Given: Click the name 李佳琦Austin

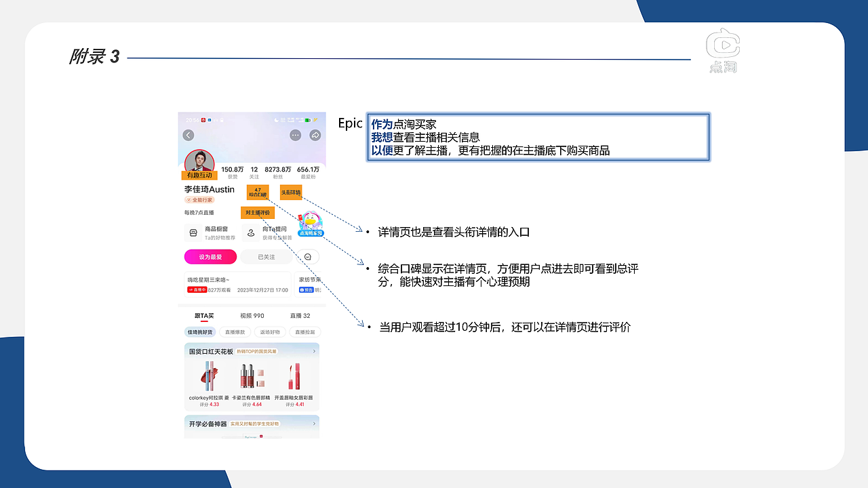Looking at the screenshot, I should tap(210, 189).
